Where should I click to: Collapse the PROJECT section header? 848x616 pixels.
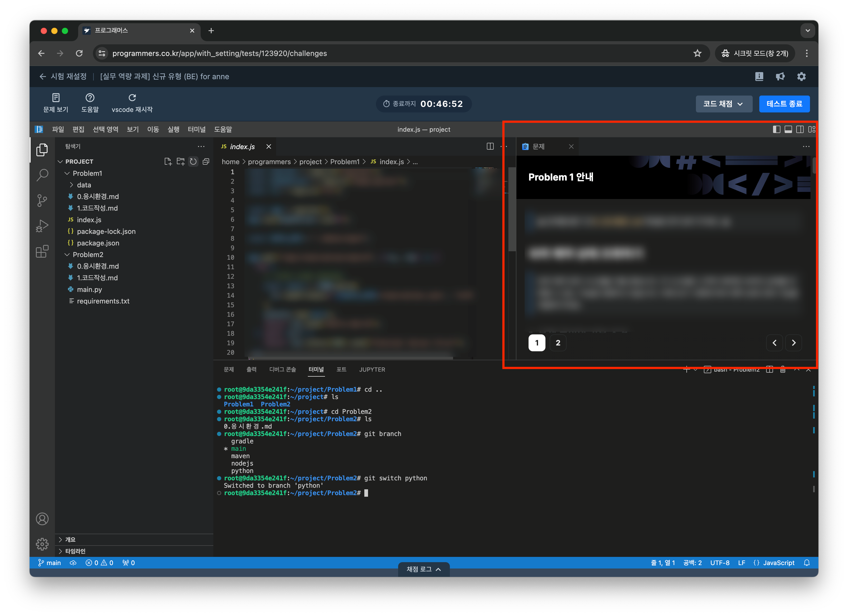pyautogui.click(x=79, y=162)
